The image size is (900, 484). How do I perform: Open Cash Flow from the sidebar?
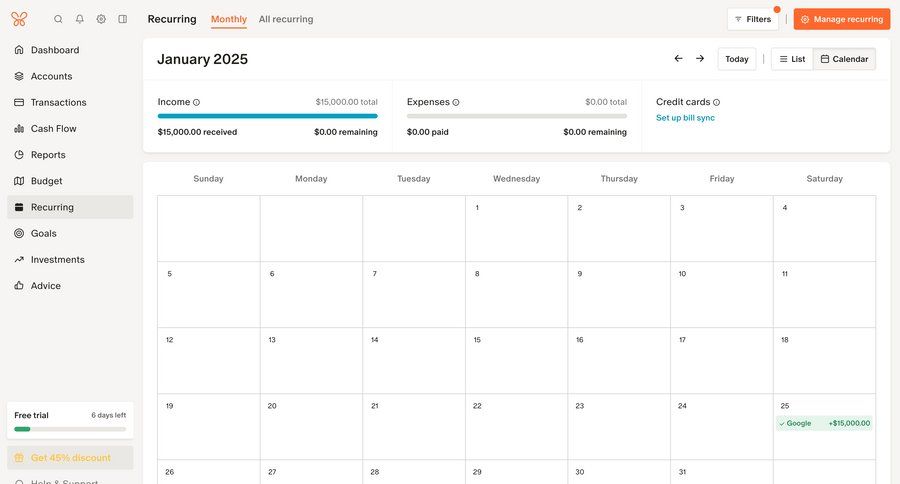click(70, 129)
